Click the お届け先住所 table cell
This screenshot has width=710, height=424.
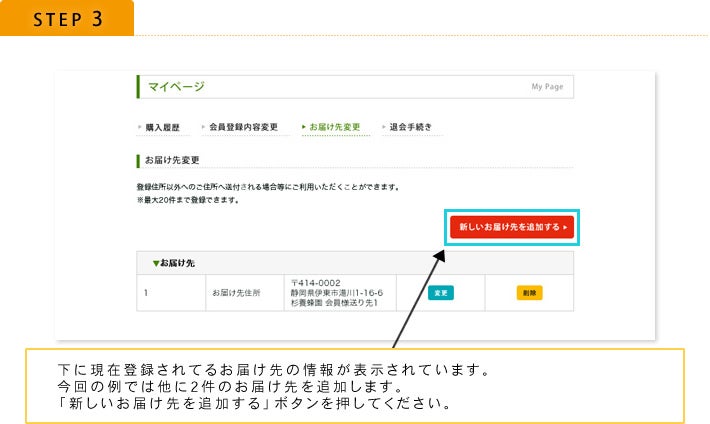tap(235, 293)
